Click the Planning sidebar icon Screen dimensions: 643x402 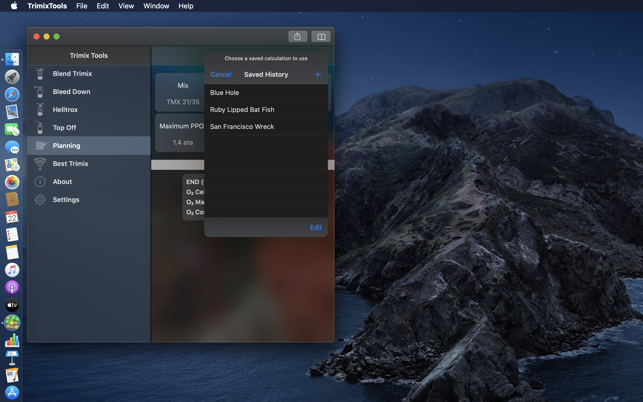(40, 146)
